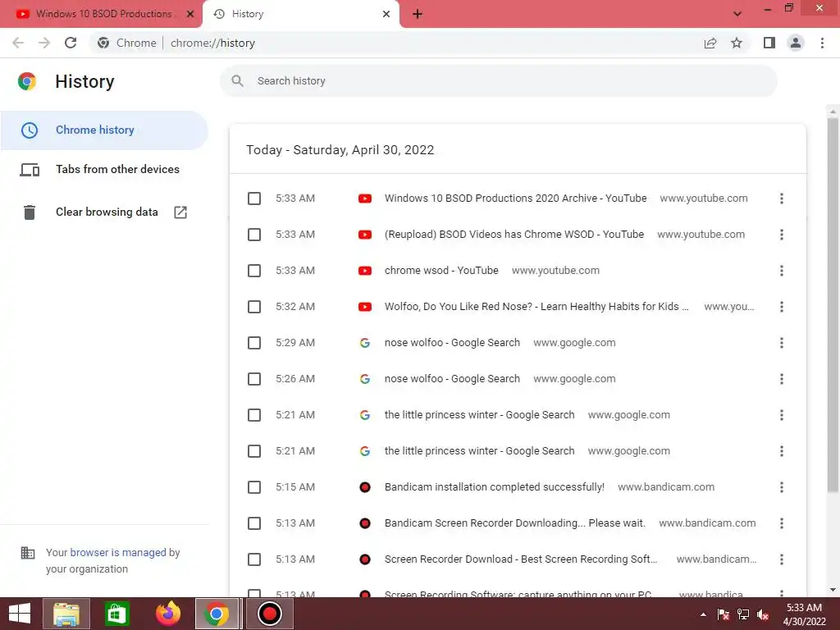Open Windows 10 BSOD Productions 2020 Archive link
The height and width of the screenshot is (630, 840).
point(515,199)
